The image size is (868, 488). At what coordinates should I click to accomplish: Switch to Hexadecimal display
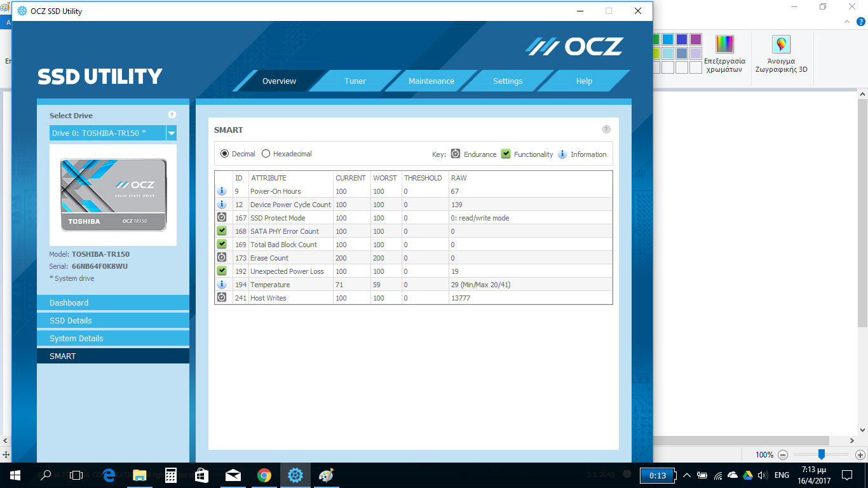pos(266,154)
